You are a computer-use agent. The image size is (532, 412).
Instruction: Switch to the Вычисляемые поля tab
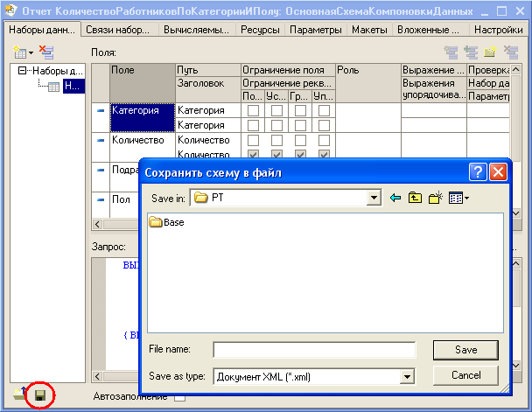[x=196, y=30]
